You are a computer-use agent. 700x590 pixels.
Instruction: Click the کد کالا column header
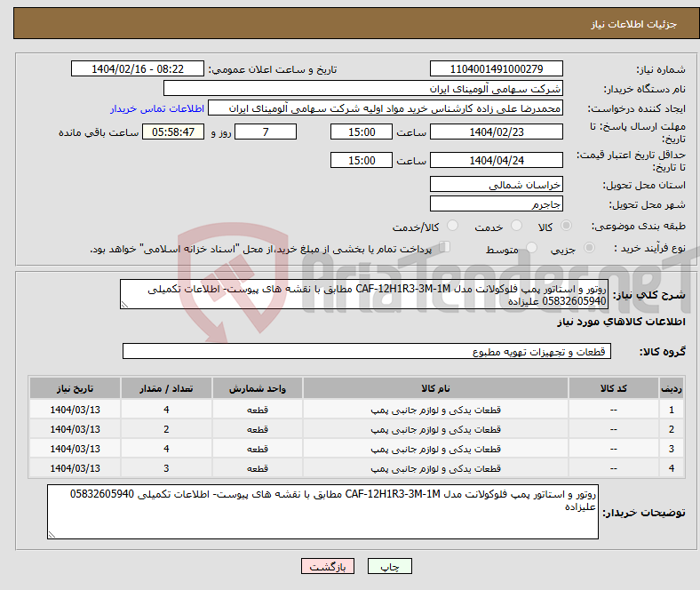pyautogui.click(x=614, y=388)
